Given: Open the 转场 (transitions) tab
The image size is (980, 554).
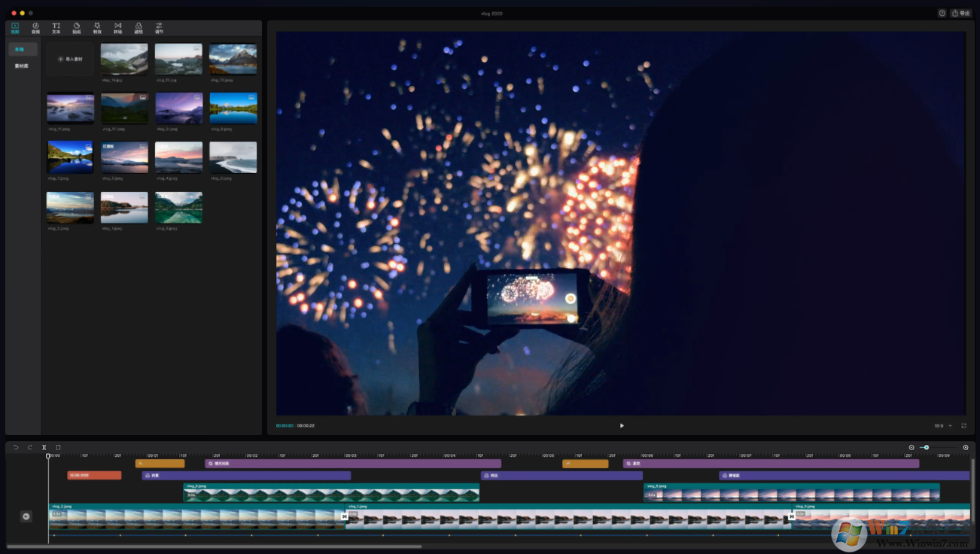Looking at the screenshot, I should 117,28.
